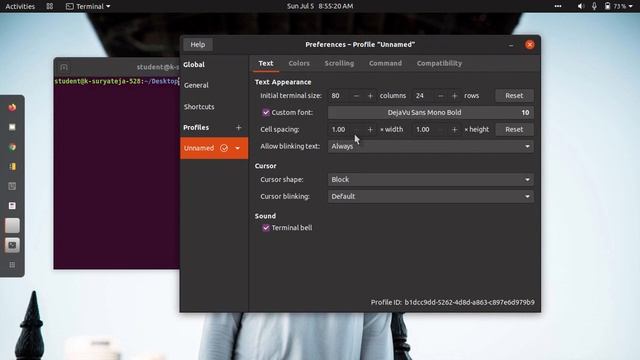Close the Preferences window
Screen dimensions: 640x360
pyautogui.click(x=530, y=45)
